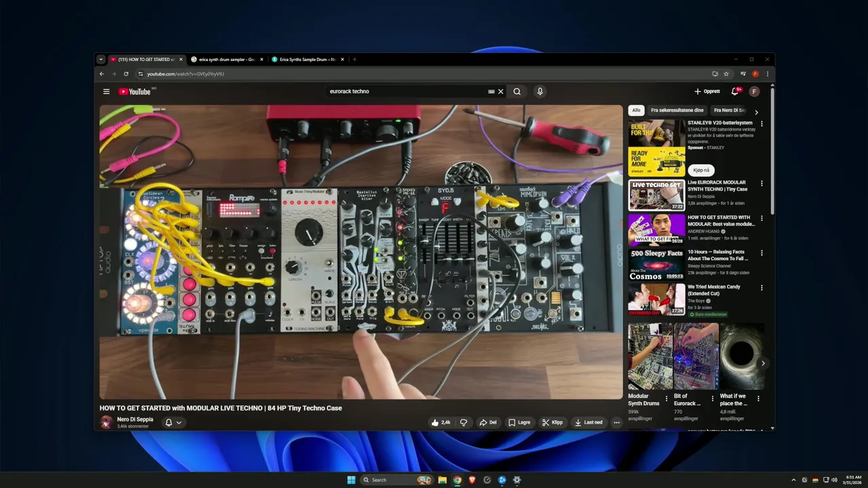Open 500 Sleepy Facts Cosmos thumbnail

[656, 264]
